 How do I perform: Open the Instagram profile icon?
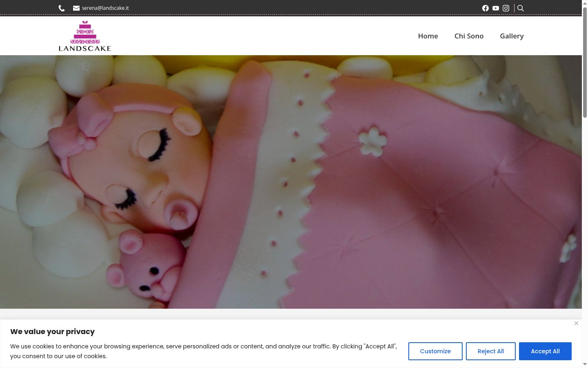tap(506, 8)
